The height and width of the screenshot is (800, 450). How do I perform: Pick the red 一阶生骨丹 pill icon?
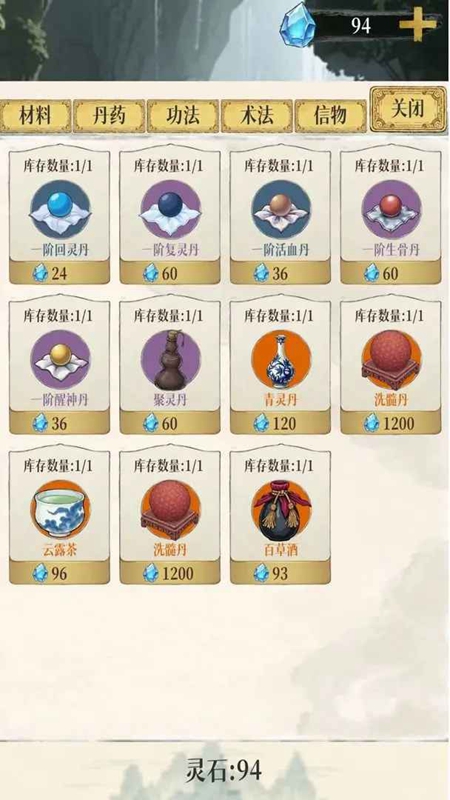pos(391,210)
